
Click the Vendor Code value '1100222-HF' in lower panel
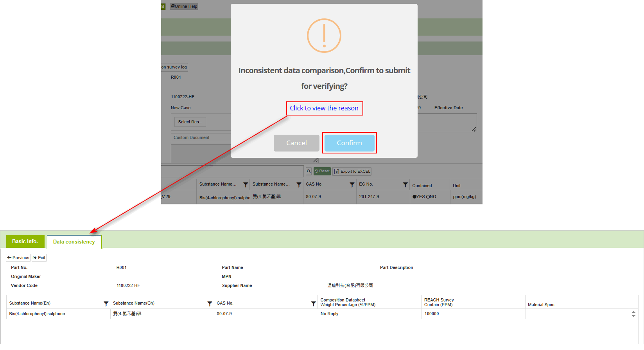tap(128, 285)
